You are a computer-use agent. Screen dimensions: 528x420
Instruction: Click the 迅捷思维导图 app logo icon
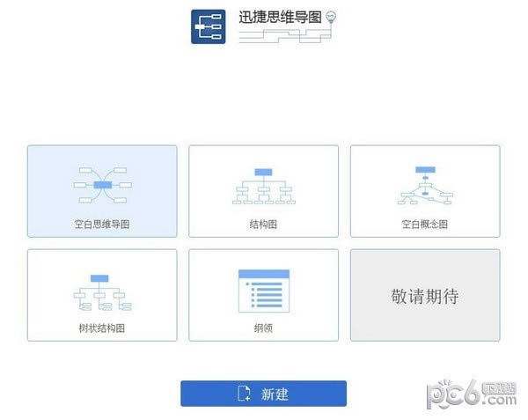[x=208, y=26]
